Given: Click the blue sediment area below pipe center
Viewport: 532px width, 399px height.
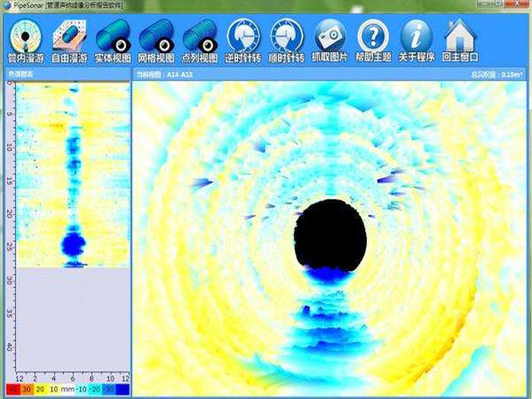Looking at the screenshot, I should click(x=328, y=319).
